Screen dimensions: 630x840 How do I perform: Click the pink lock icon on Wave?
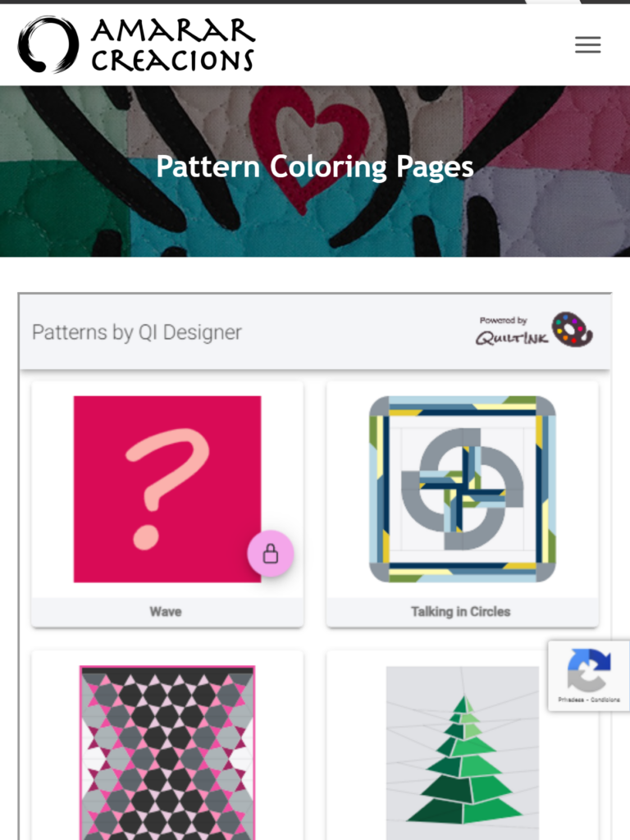click(271, 554)
